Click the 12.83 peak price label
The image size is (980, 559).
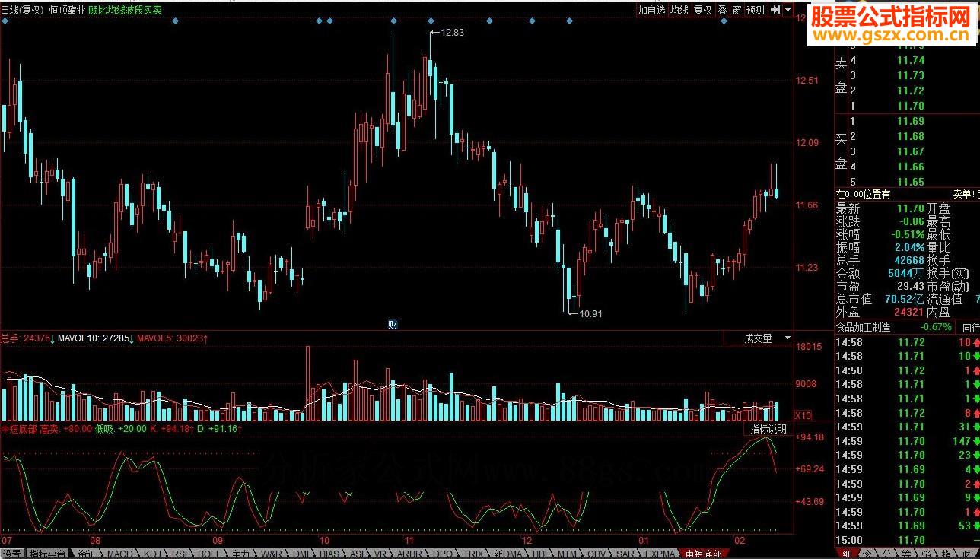(452, 33)
